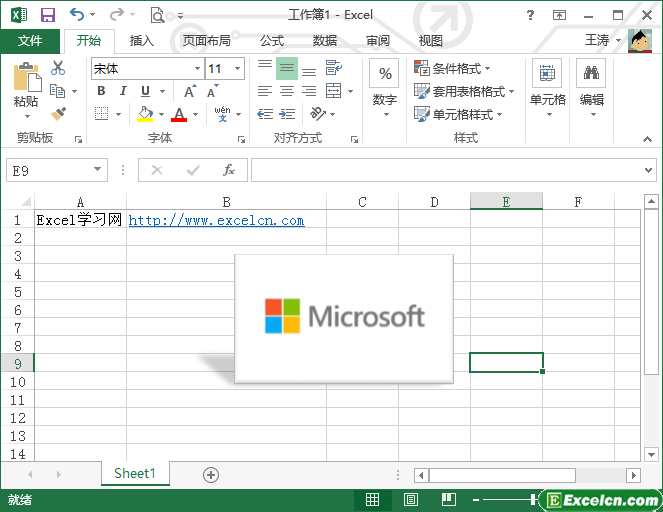Viewport: 663px width, 512px height.
Task: Open the 公式 ribbon tab
Action: [272, 41]
